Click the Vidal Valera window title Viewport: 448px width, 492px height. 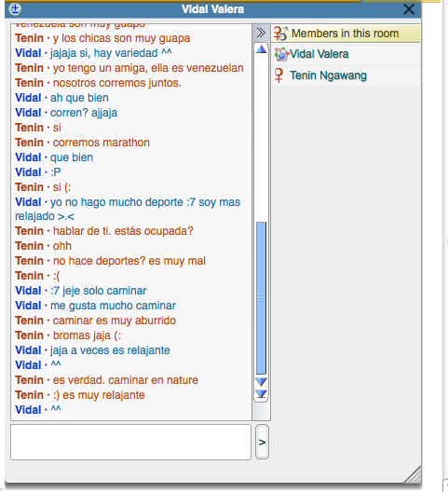point(212,9)
